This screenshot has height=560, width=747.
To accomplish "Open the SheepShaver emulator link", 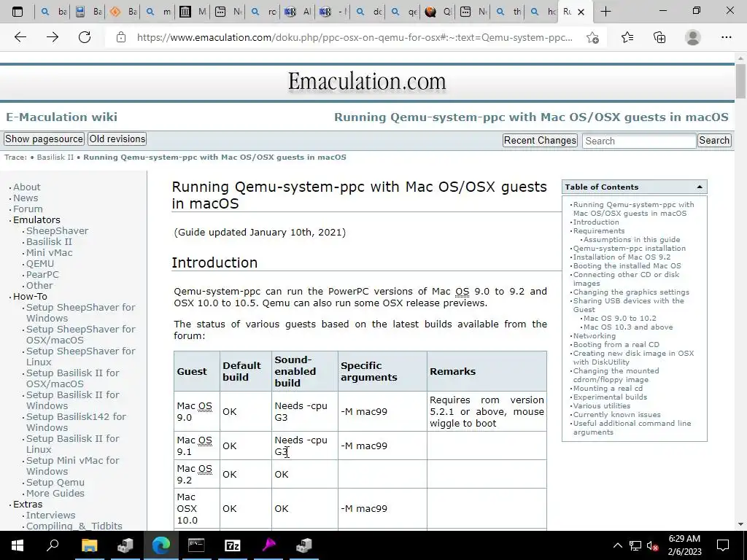I will (57, 231).
